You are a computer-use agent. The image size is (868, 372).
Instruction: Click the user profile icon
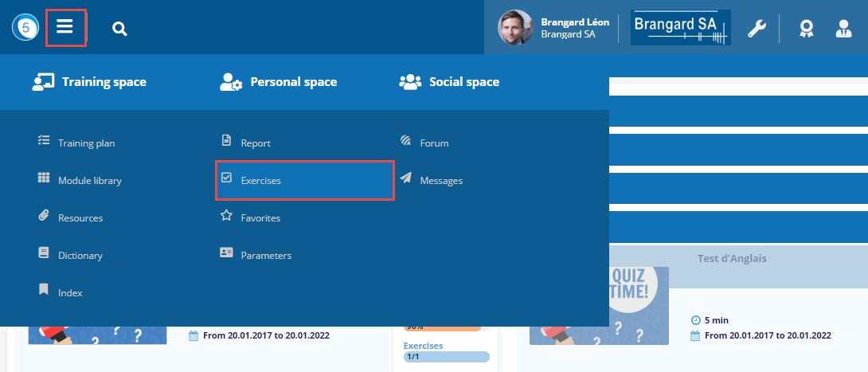point(843,29)
